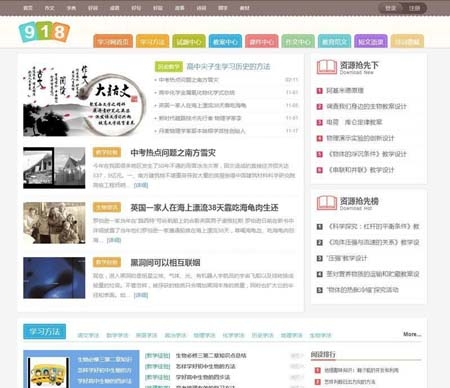Open the 课件中心 red tab

click(x=262, y=41)
